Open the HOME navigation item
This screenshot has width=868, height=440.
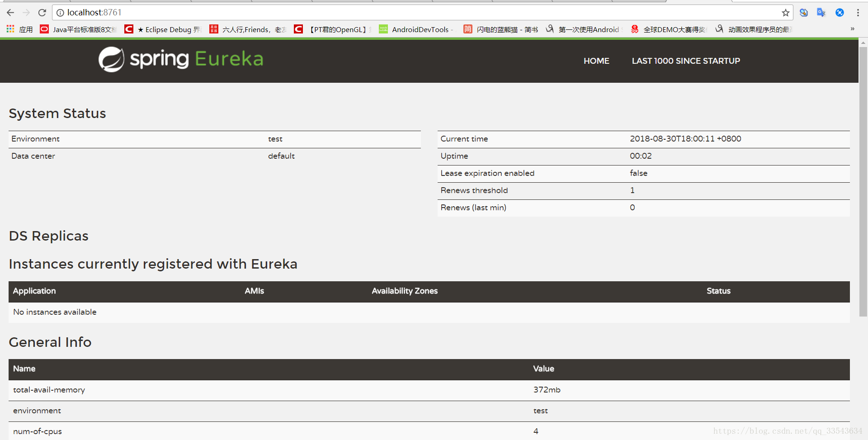[x=596, y=61]
